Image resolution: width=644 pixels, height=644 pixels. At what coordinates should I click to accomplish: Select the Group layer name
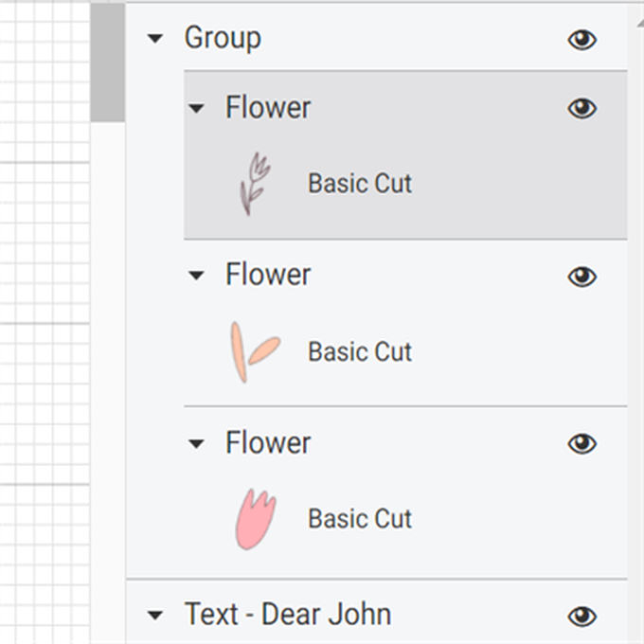click(x=223, y=38)
